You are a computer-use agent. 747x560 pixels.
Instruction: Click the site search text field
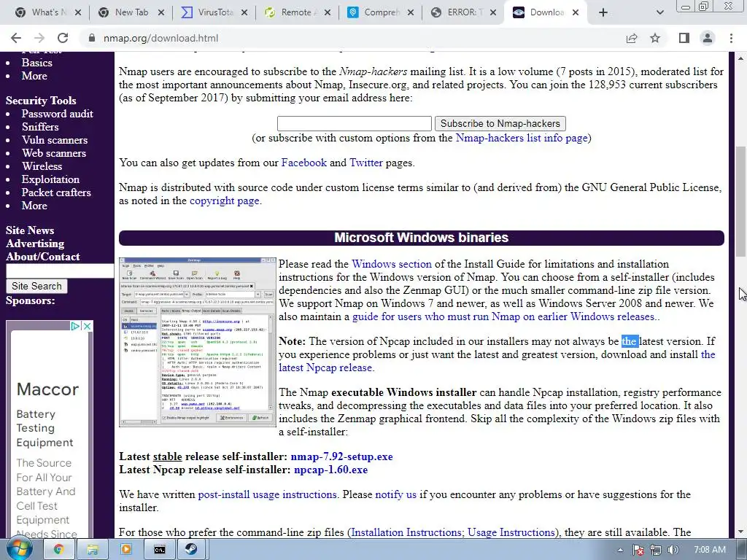click(60, 271)
